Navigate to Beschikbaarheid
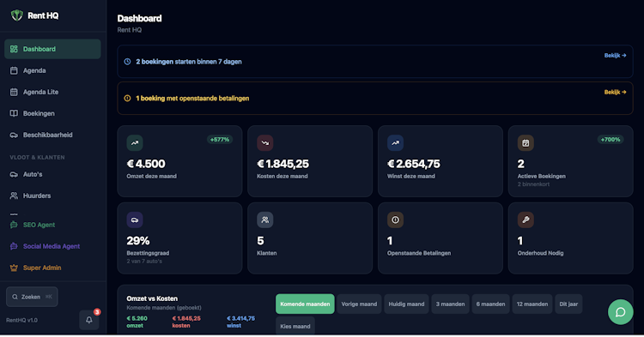Screen dimensions: 644x337 tap(52, 135)
